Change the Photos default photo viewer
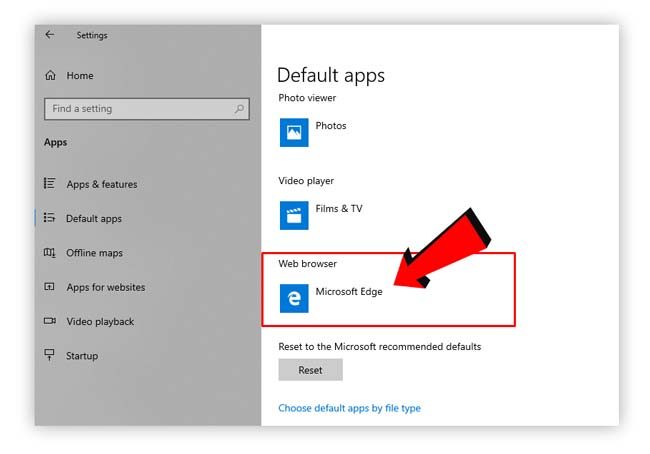The width and height of the screenshot is (650, 454). 331,126
